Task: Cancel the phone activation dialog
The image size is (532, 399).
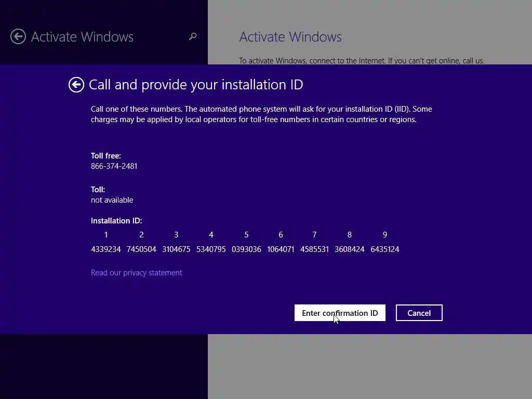Action: [x=419, y=313]
